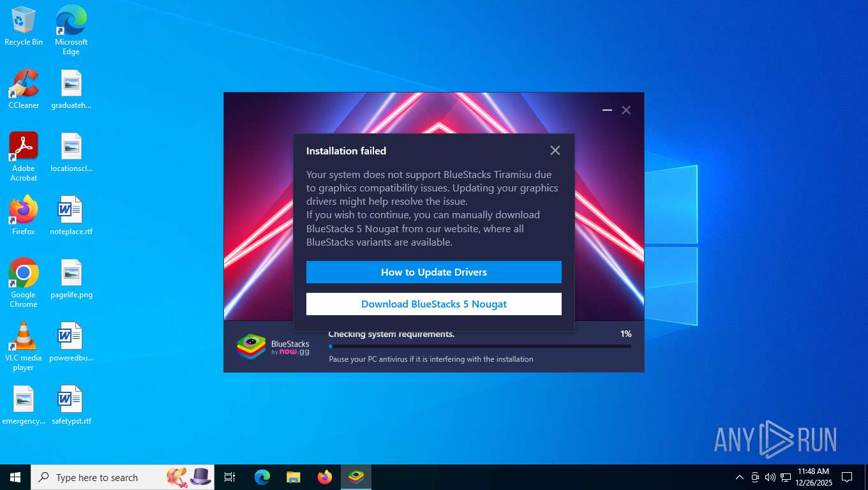Open the clock showing 11:48 AM

tap(813, 477)
